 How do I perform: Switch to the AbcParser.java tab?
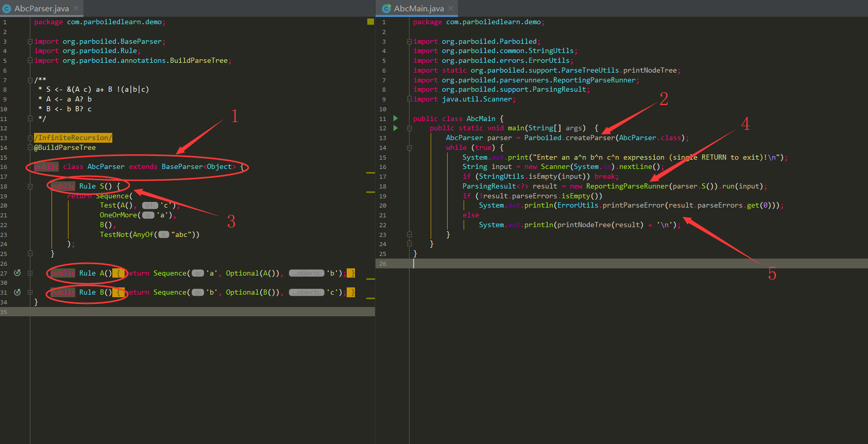(41, 8)
